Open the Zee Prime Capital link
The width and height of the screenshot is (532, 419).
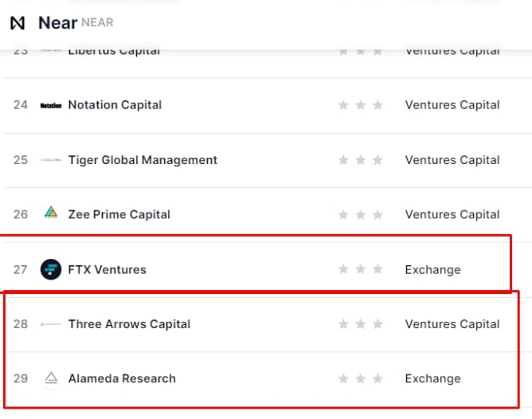click(x=119, y=214)
